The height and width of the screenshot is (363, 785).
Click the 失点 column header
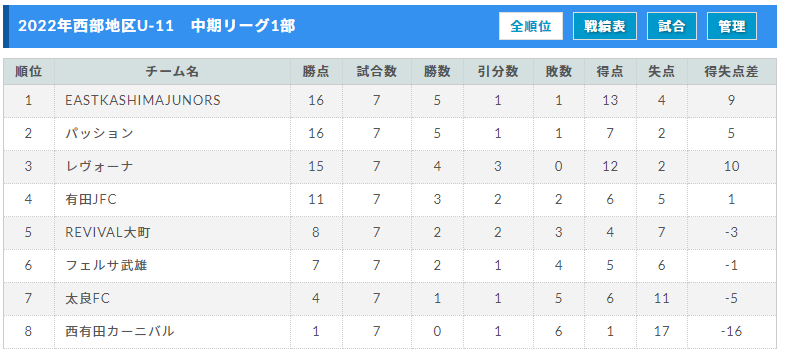661,72
